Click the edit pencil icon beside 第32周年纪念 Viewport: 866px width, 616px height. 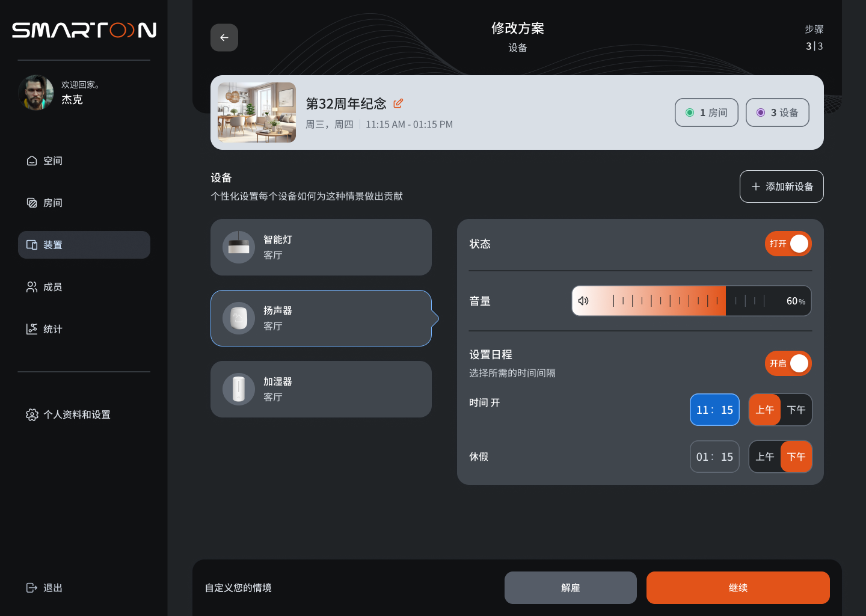coord(398,103)
